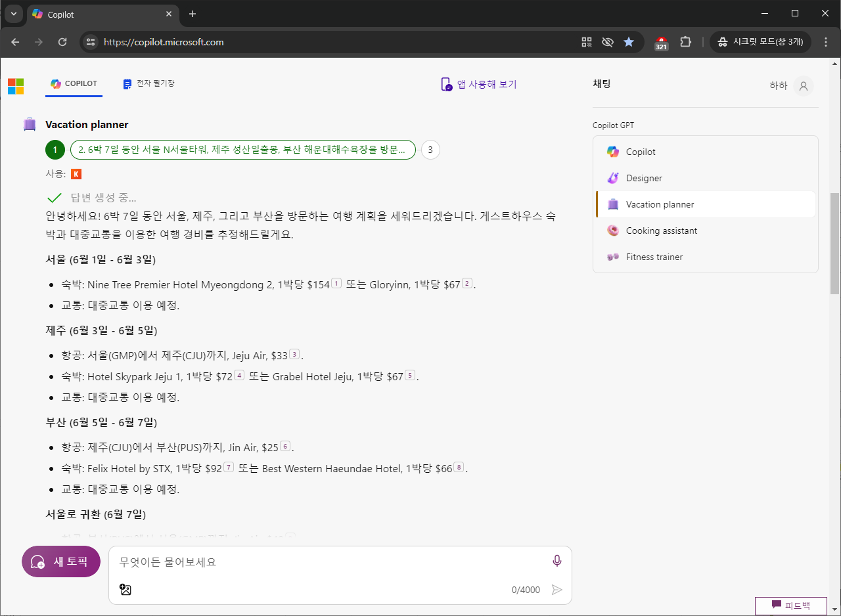
Task: Click the send arrow button
Action: click(557, 590)
